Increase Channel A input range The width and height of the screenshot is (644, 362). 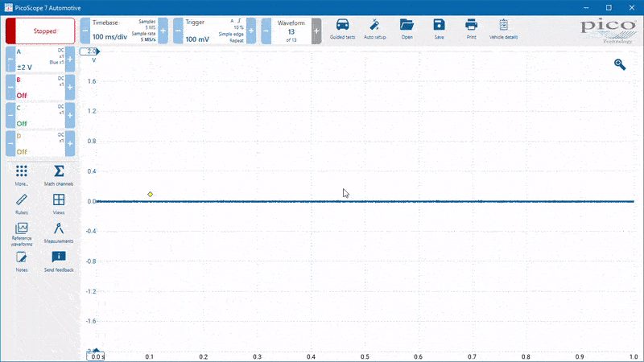pyautogui.click(x=70, y=60)
